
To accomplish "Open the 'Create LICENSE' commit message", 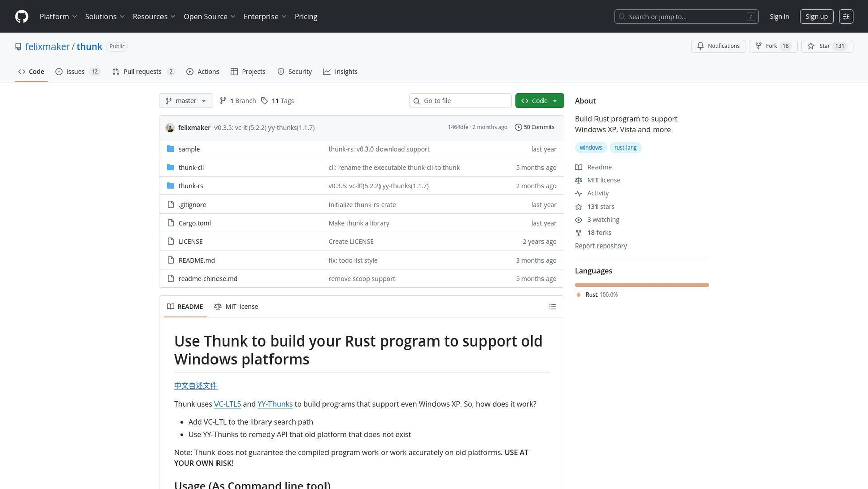I will pos(351,242).
